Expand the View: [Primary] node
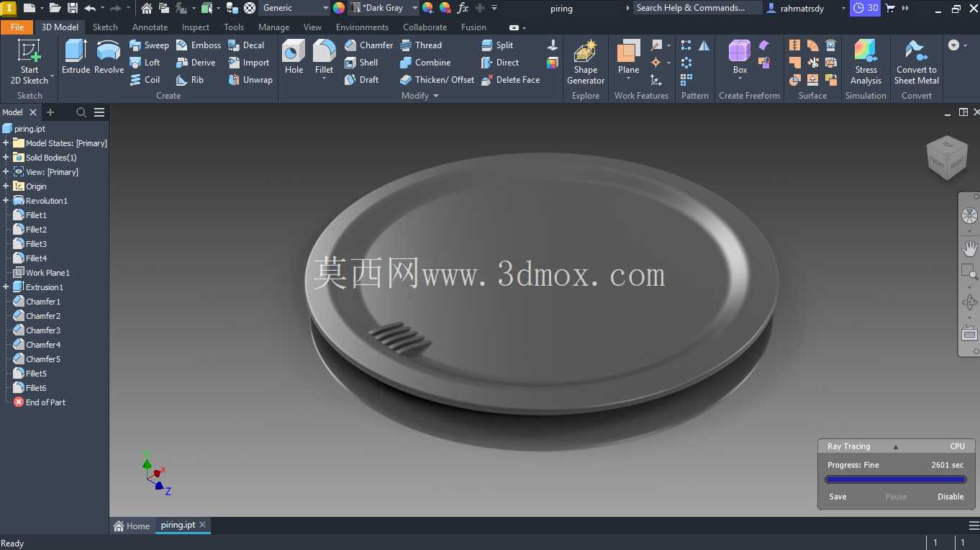980x550 pixels. coord(6,172)
